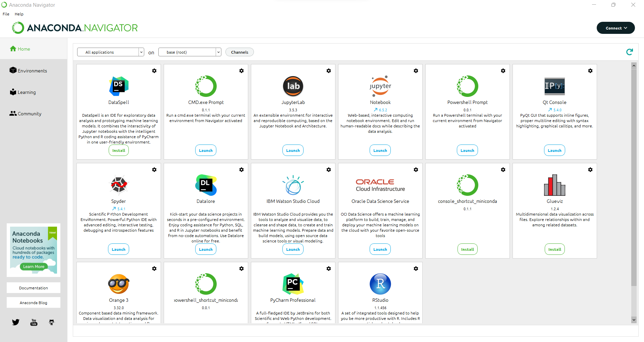The image size is (644, 342).
Task: Open the gear options on the DataSpell tile
Action: tap(154, 71)
